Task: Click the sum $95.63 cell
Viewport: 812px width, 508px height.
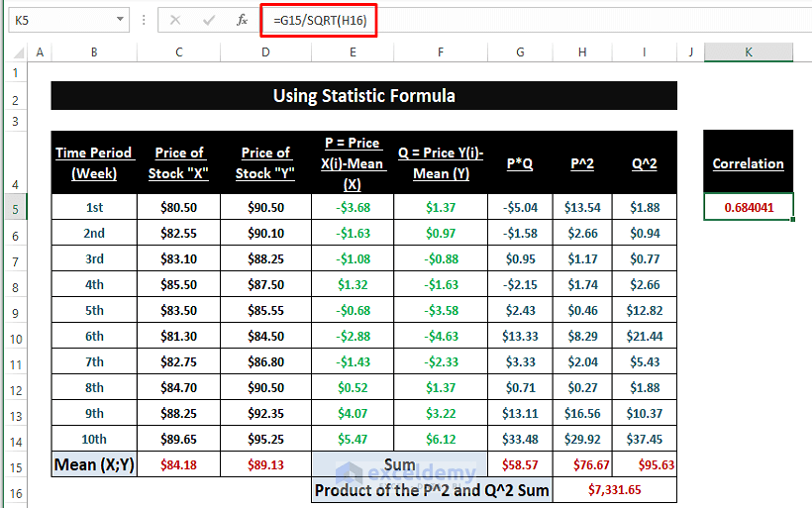Action: click(645, 464)
